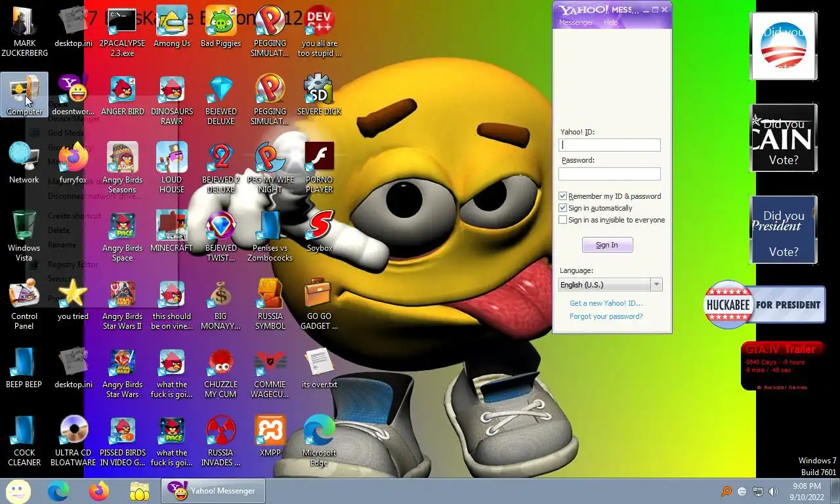Click the 'Did you President Vote?' gadget
The image size is (840, 504).
point(783,230)
